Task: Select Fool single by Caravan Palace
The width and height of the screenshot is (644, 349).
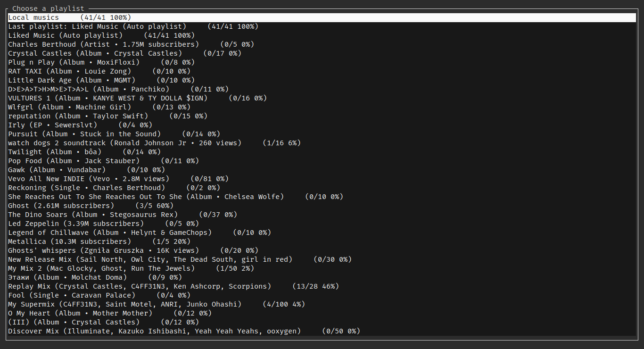Action: 322,295
